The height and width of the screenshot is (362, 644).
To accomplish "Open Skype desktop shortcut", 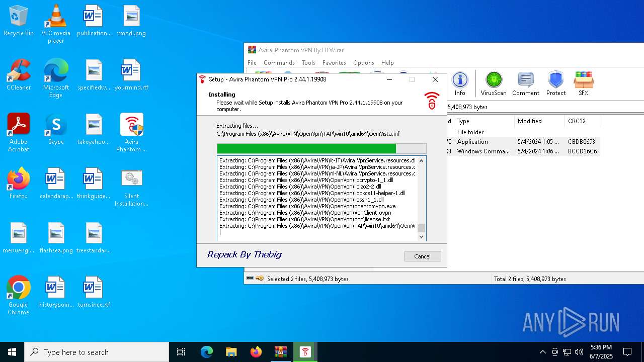I will [56, 129].
